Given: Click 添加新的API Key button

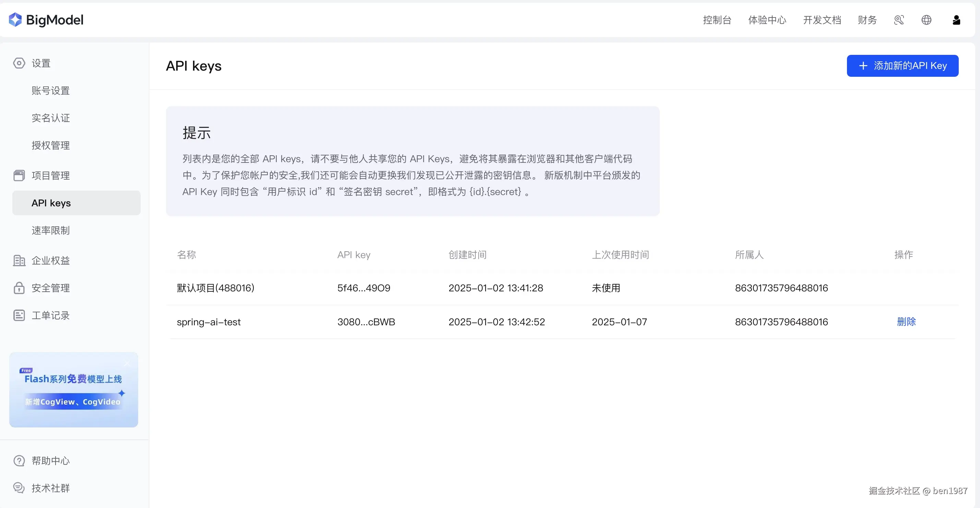Looking at the screenshot, I should click(903, 66).
